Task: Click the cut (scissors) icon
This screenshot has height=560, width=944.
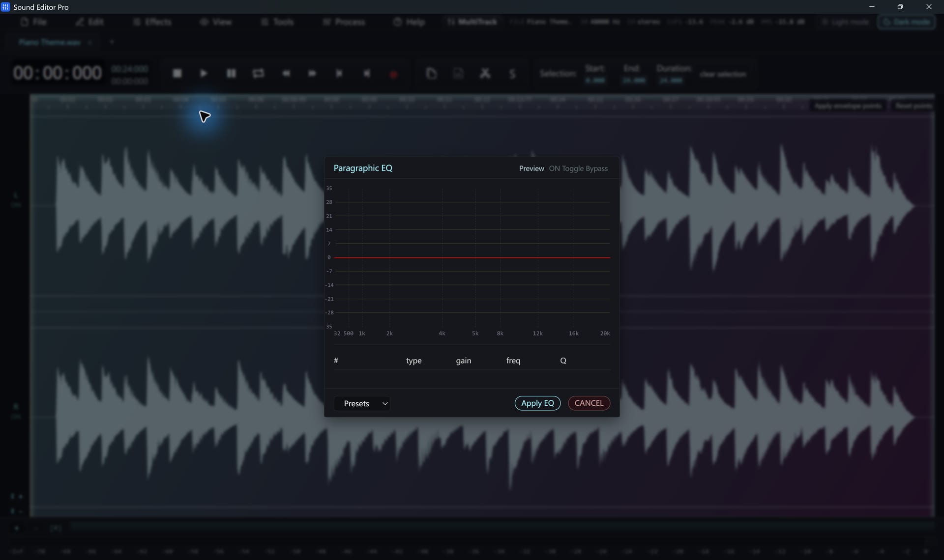Action: point(485,73)
